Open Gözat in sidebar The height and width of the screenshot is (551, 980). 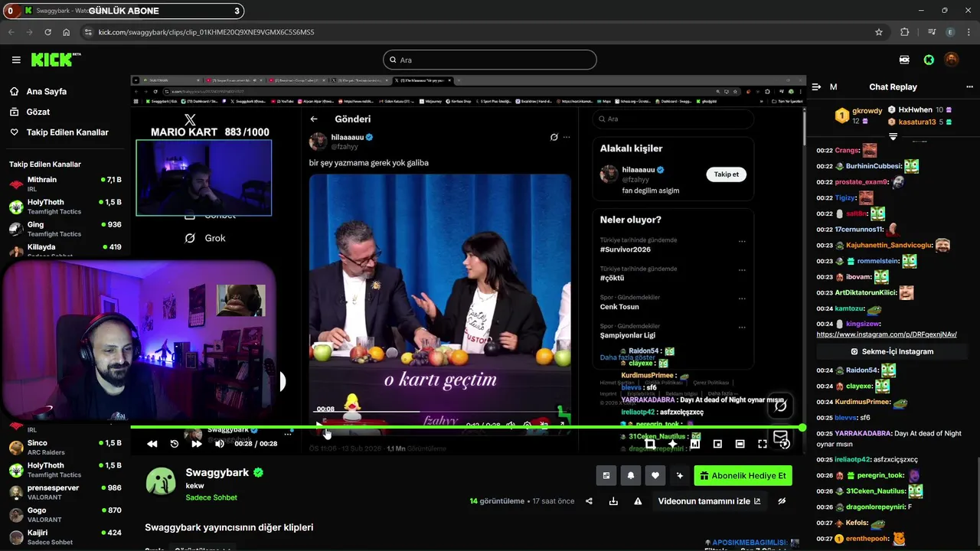pos(38,112)
